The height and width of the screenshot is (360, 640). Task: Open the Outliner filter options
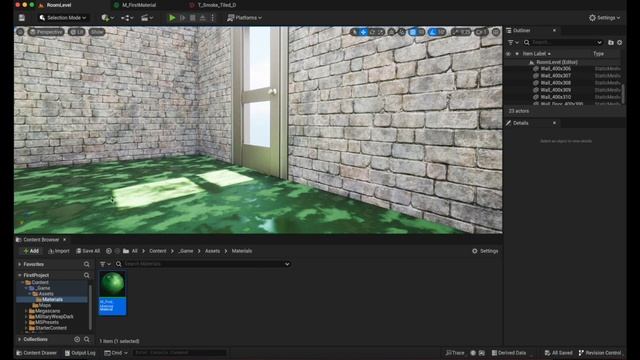513,42
